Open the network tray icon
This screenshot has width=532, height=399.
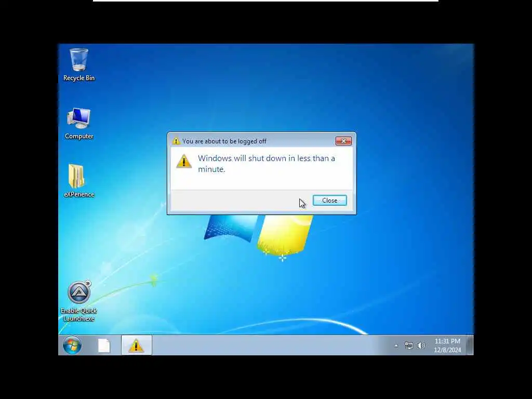pyautogui.click(x=408, y=345)
